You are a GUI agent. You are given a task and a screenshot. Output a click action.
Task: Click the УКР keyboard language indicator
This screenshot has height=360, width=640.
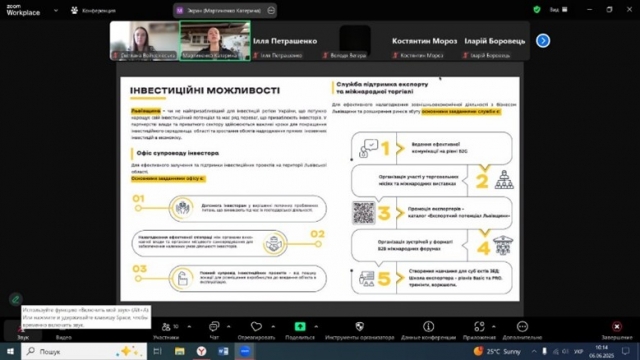[578, 351]
